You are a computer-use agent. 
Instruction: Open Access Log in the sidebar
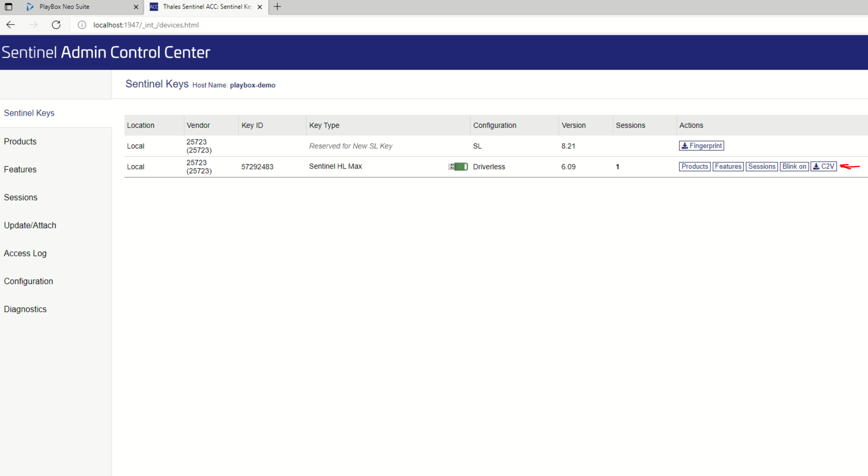[25, 253]
